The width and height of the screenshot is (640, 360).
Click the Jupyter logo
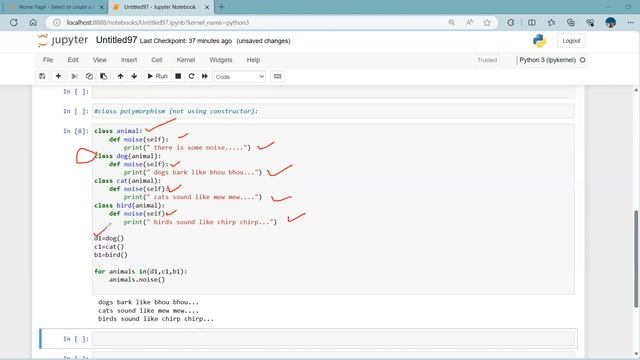click(x=63, y=40)
